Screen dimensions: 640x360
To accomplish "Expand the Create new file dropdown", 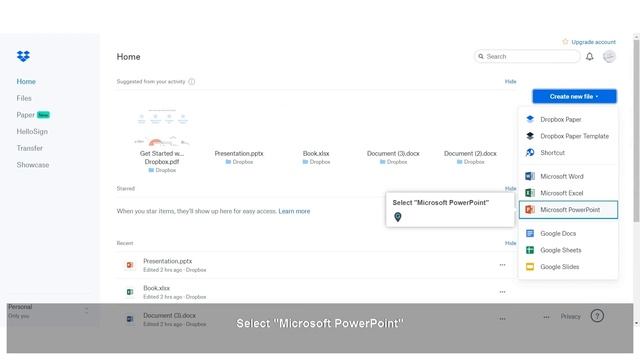I will 574,97.
